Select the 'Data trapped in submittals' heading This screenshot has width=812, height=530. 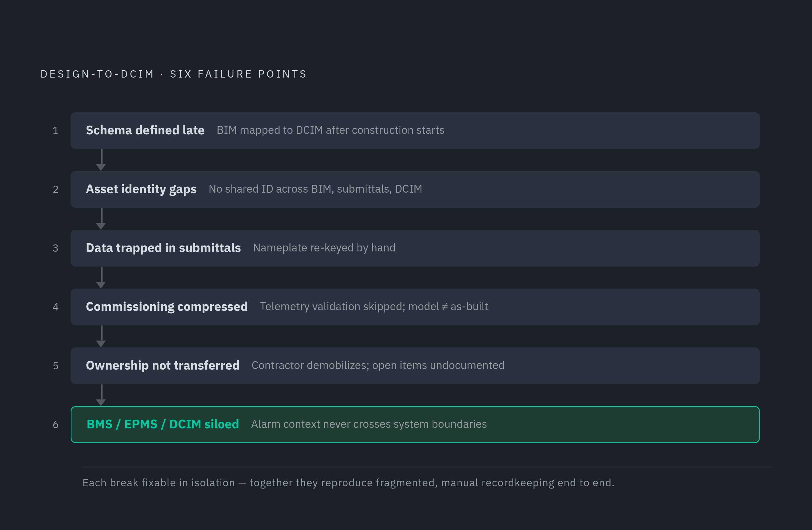163,248
